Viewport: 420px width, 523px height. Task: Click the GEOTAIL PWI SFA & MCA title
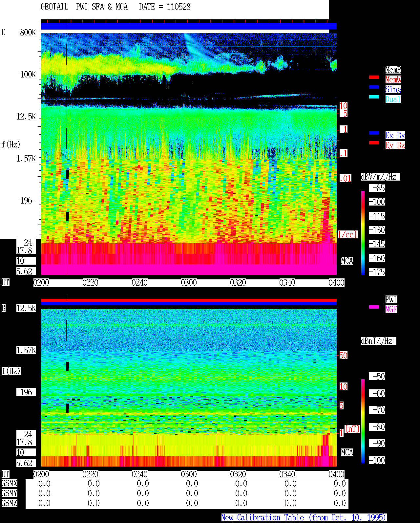point(84,7)
